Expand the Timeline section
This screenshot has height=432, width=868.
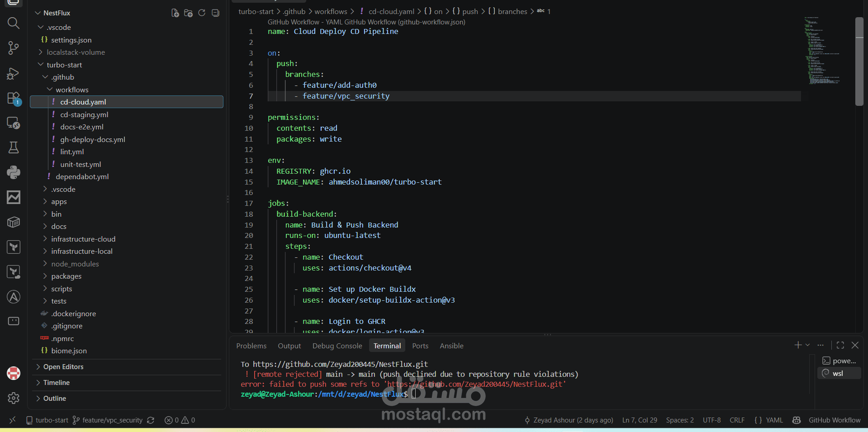(127, 383)
